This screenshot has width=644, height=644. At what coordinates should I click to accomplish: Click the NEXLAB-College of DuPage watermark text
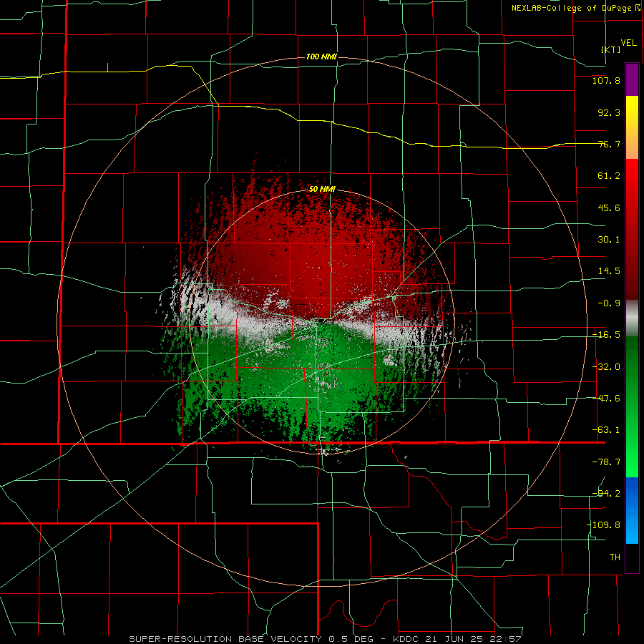coord(575,8)
